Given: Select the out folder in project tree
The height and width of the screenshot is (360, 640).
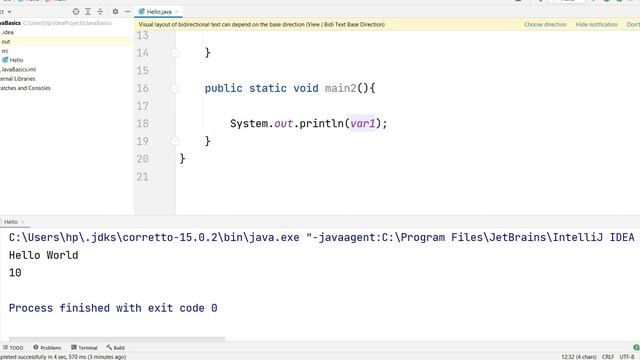Looking at the screenshot, I should pyautogui.click(x=6, y=42).
